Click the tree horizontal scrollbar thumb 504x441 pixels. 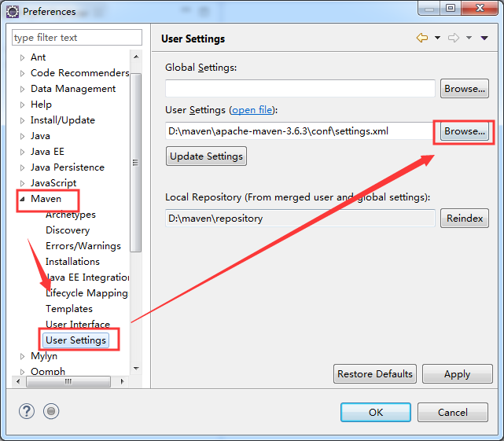68,381
